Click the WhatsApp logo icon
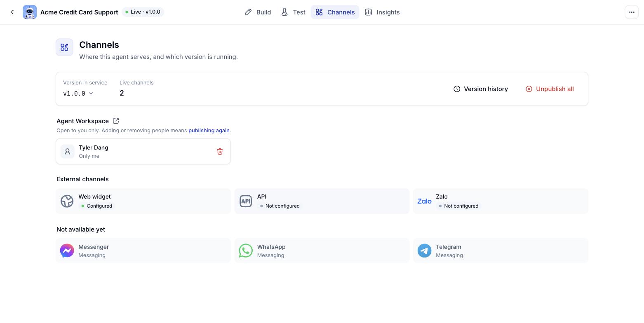 click(246, 250)
